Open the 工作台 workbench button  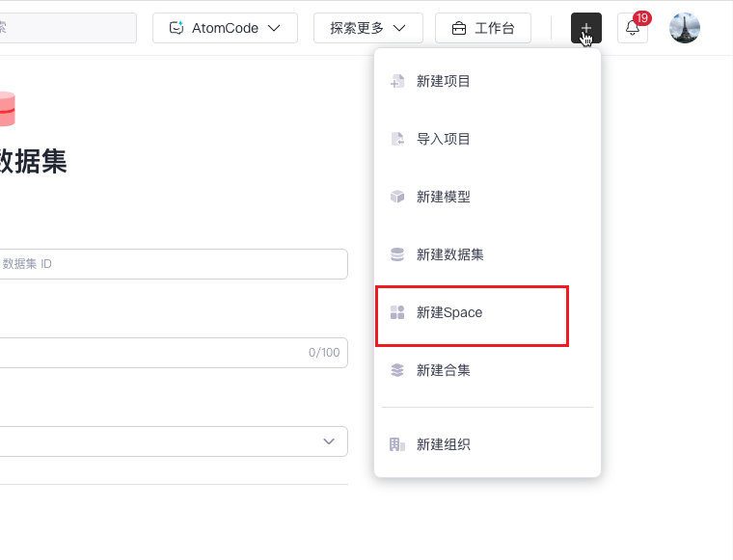tap(483, 28)
